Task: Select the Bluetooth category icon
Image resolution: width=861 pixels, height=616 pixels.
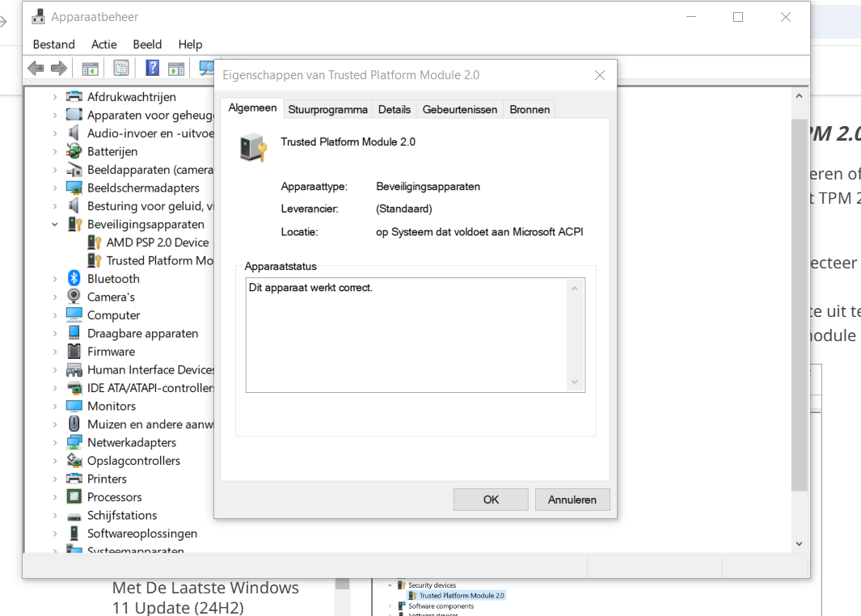Action: pyautogui.click(x=74, y=279)
